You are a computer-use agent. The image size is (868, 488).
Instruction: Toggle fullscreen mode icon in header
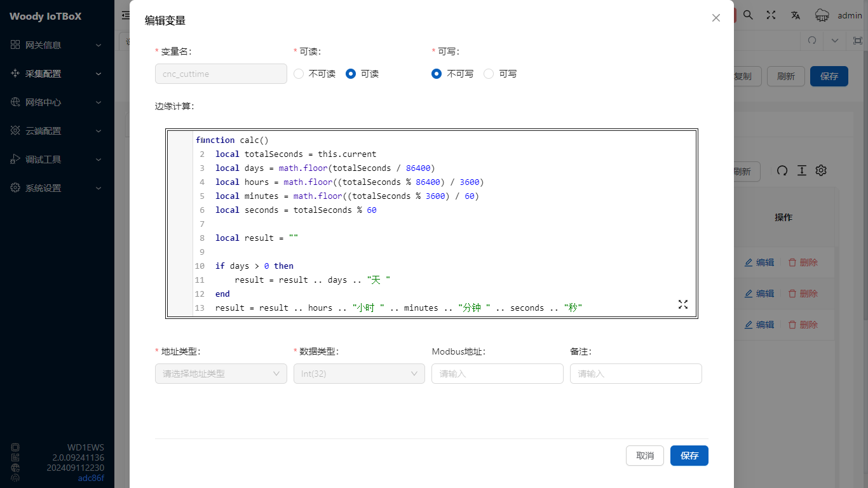click(771, 15)
